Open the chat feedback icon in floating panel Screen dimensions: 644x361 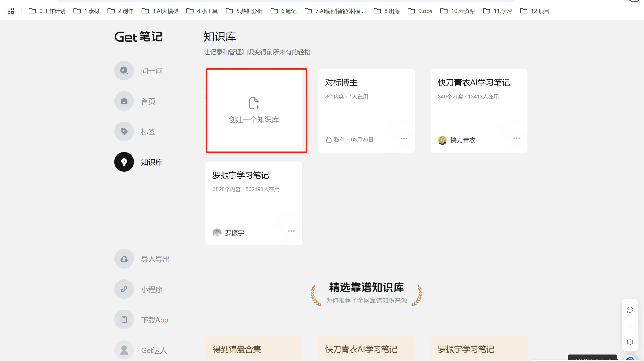coord(630,310)
